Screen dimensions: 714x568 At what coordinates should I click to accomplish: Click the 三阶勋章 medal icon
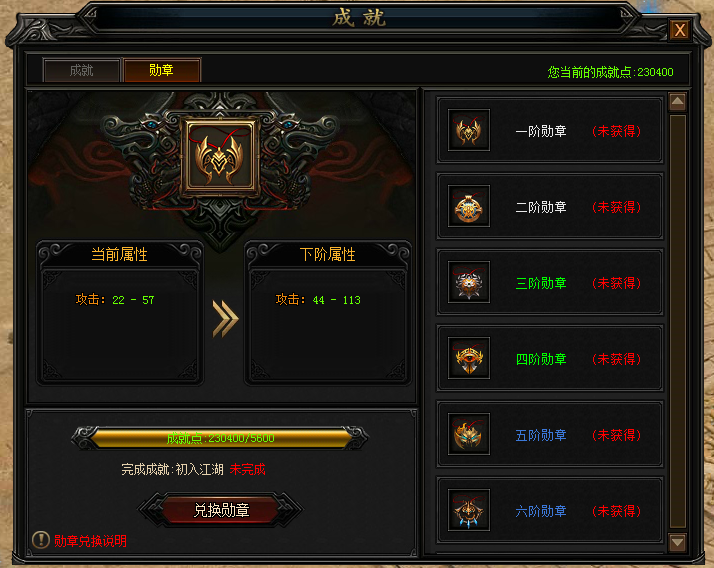(469, 282)
